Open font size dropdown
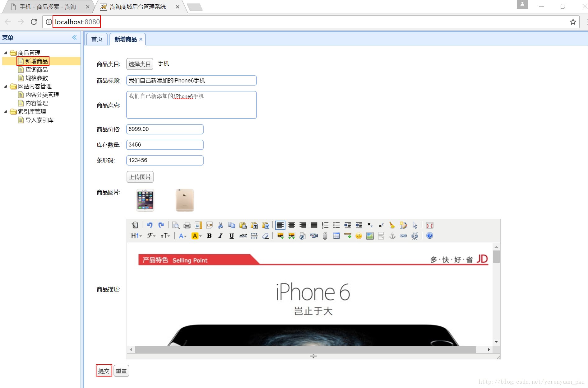 pyautogui.click(x=165, y=236)
